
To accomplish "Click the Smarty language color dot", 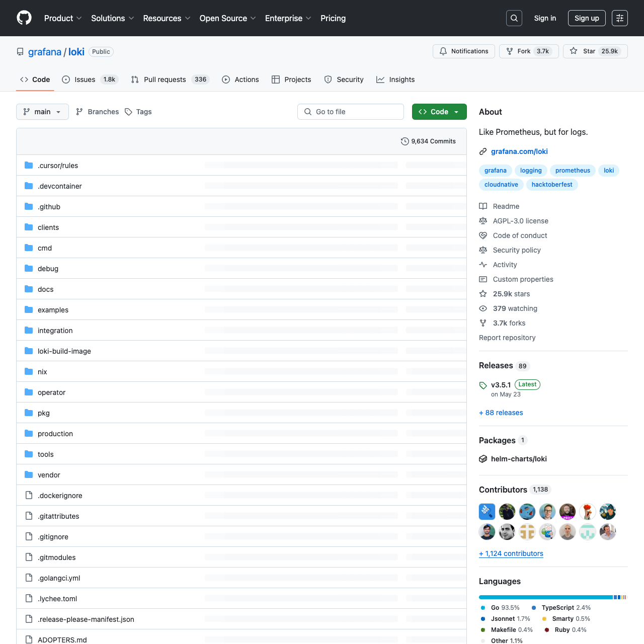I will click(544, 619).
